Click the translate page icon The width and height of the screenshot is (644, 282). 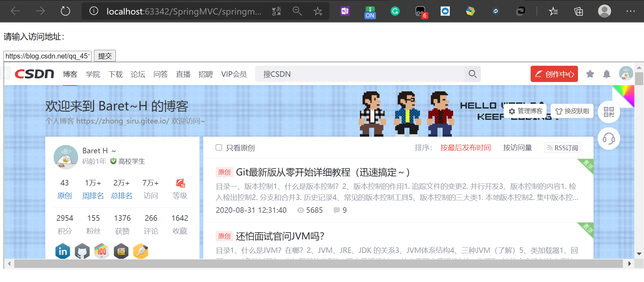point(277,11)
